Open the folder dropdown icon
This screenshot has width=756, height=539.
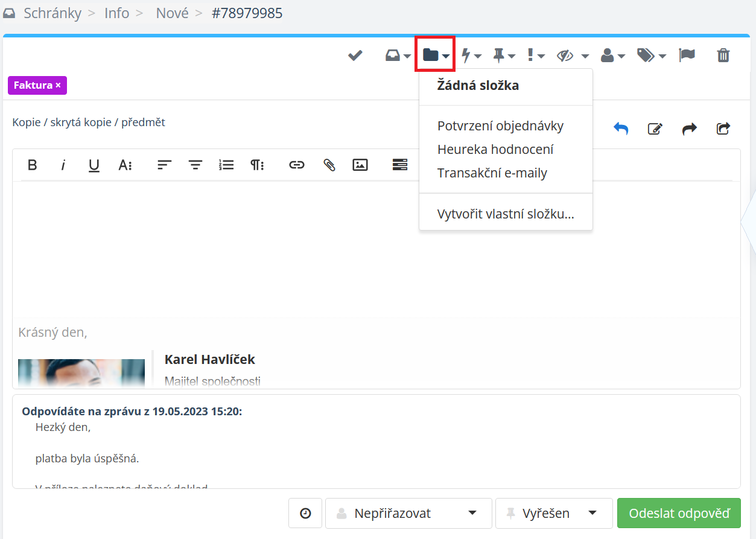(436, 56)
